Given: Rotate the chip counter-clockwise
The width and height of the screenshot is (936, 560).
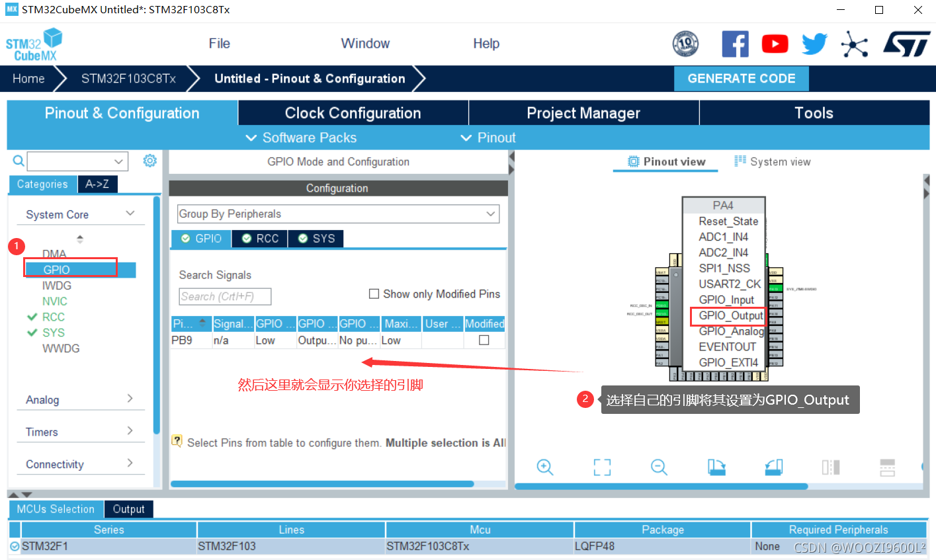Looking at the screenshot, I should tap(773, 467).
